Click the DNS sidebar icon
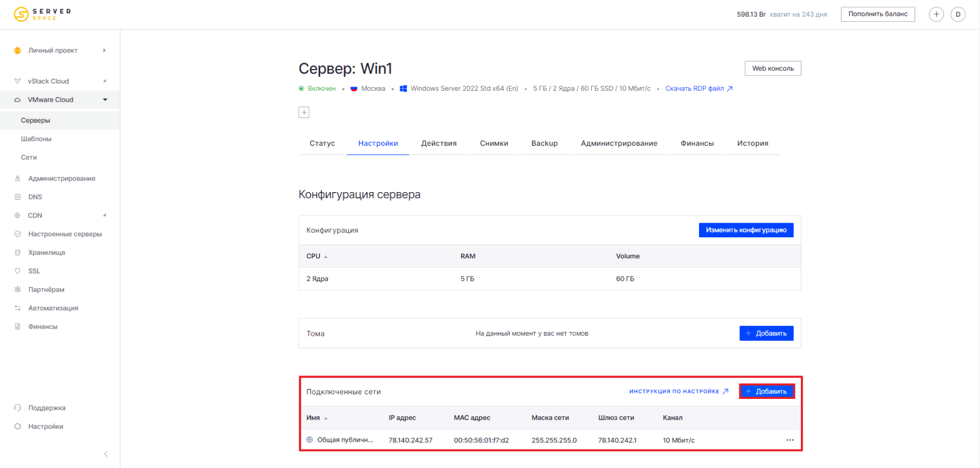Image resolution: width=980 pixels, height=468 pixels. [x=17, y=197]
